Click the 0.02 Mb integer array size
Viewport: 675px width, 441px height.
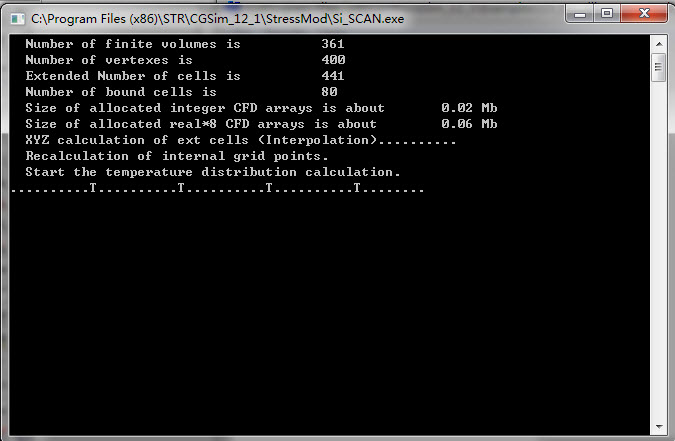pos(469,108)
